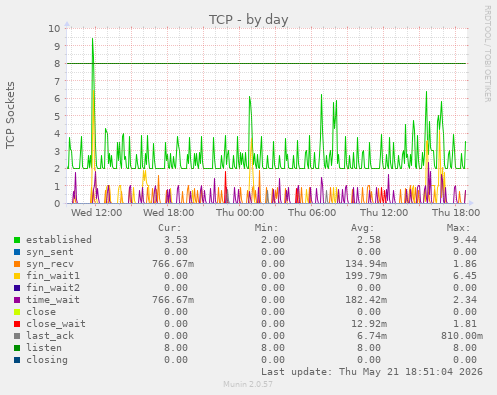Click the 'Munin 2.0.57' footer text
The image size is (497, 395).
(248, 384)
